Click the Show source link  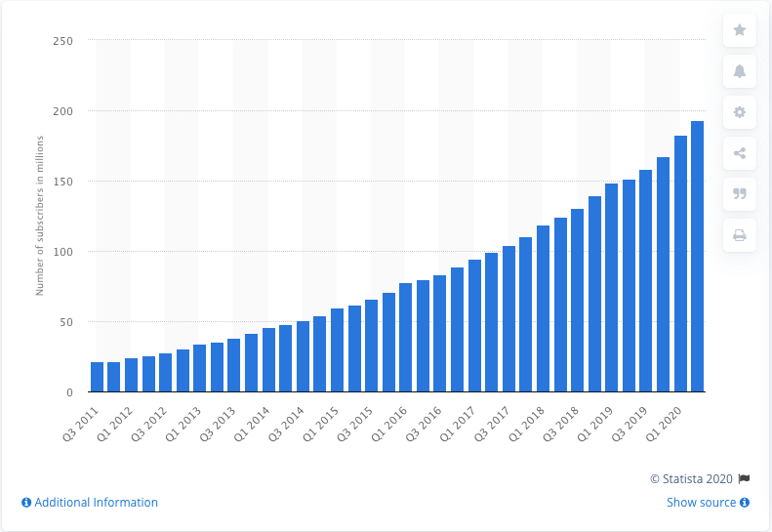pyautogui.click(x=702, y=503)
